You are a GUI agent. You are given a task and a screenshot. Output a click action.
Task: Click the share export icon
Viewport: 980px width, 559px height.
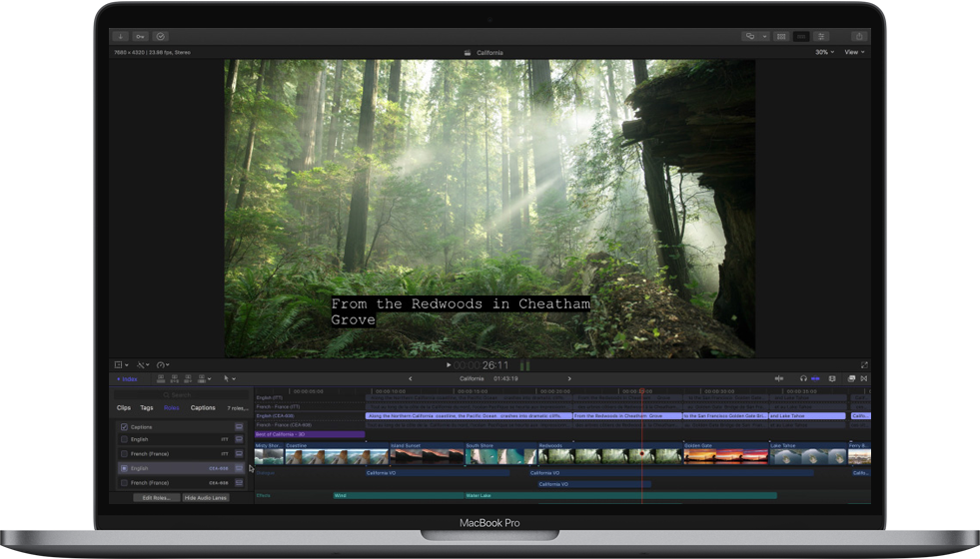pyautogui.click(x=859, y=36)
